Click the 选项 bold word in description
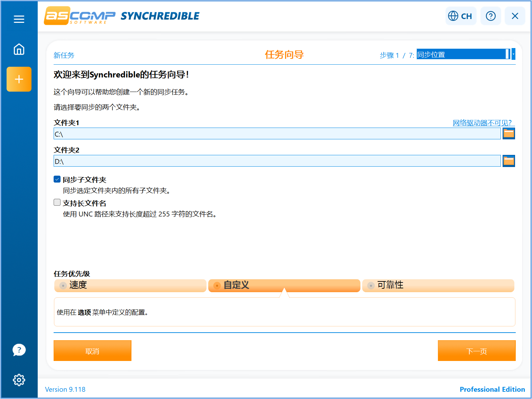The image size is (532, 399). pyautogui.click(x=84, y=313)
